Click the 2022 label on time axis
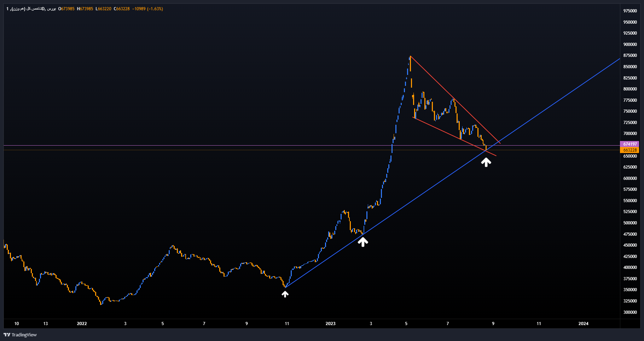Viewport: 644px width, 341px height. [82, 324]
